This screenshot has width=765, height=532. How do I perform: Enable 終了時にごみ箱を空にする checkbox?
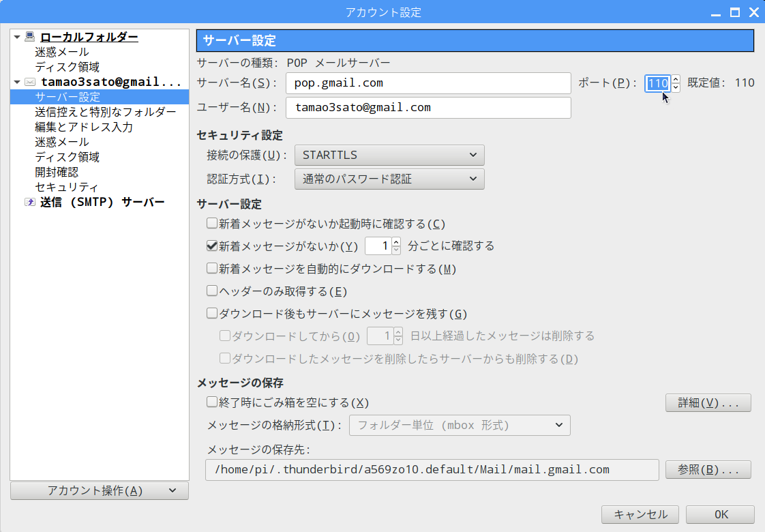pyautogui.click(x=212, y=402)
